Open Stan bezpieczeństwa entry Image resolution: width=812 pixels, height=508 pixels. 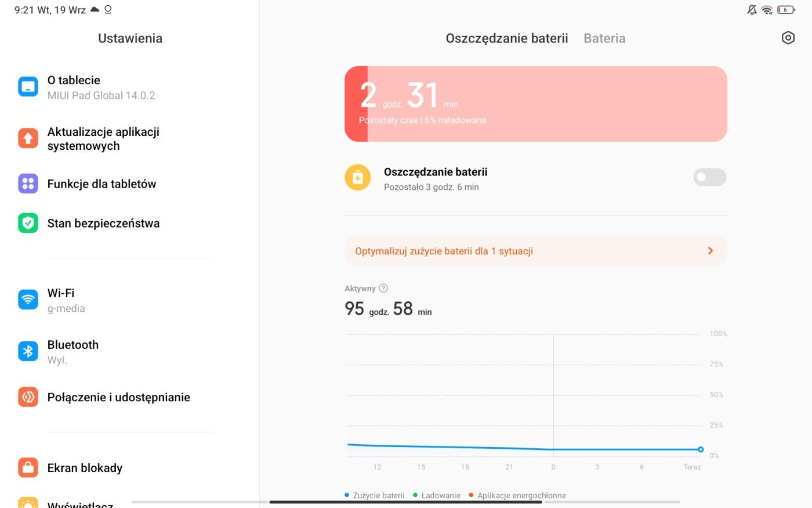coord(130,223)
